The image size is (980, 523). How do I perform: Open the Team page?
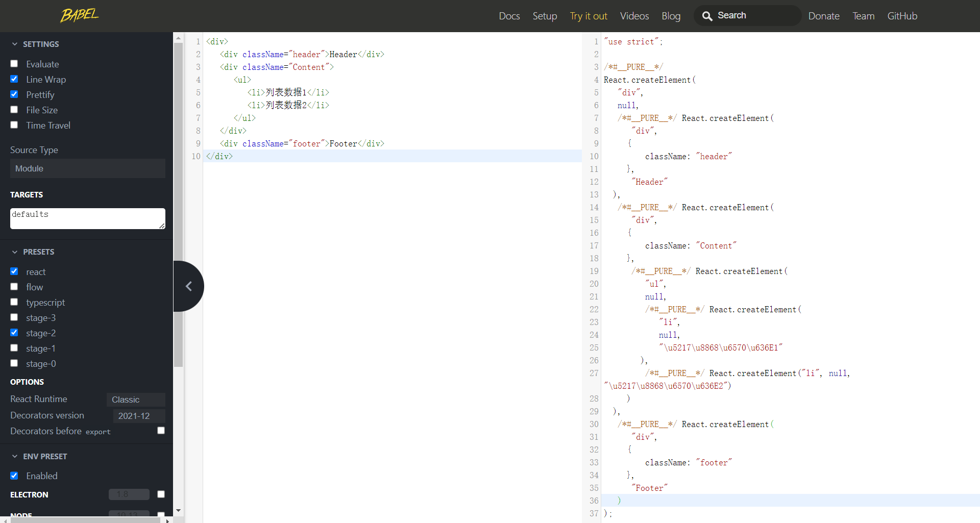tap(863, 16)
